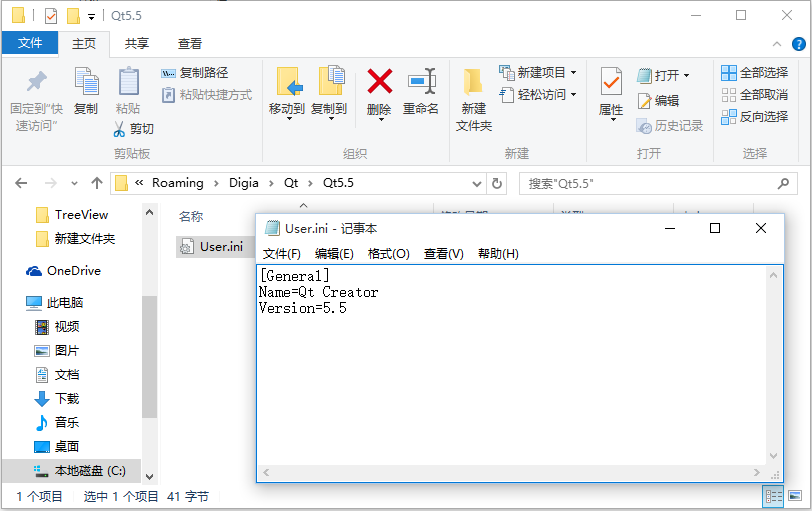Open recent locations dropdown arrow
The height and width of the screenshot is (511, 812).
(x=75, y=183)
